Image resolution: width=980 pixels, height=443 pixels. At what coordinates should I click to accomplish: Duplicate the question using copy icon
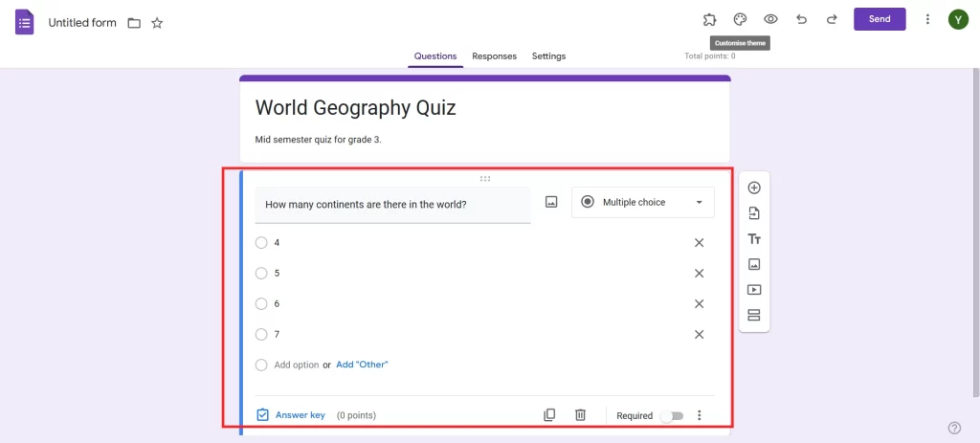[x=549, y=415]
